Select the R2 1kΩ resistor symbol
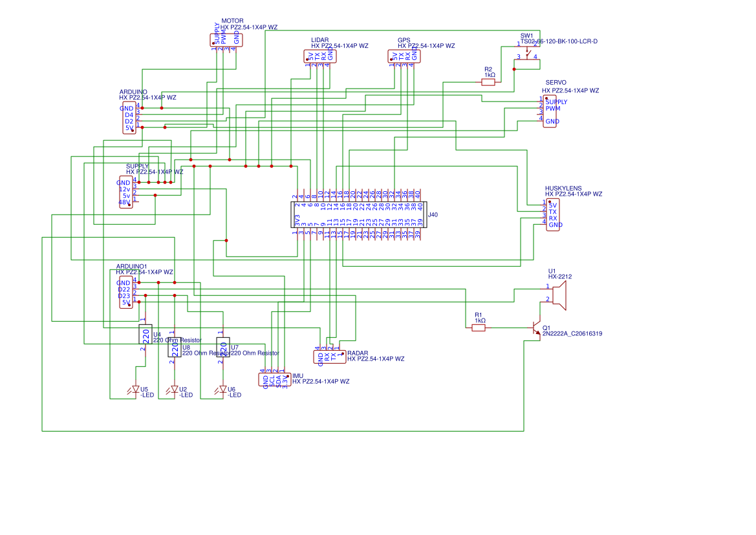Image resolution: width=756 pixels, height=535 pixels. (488, 82)
